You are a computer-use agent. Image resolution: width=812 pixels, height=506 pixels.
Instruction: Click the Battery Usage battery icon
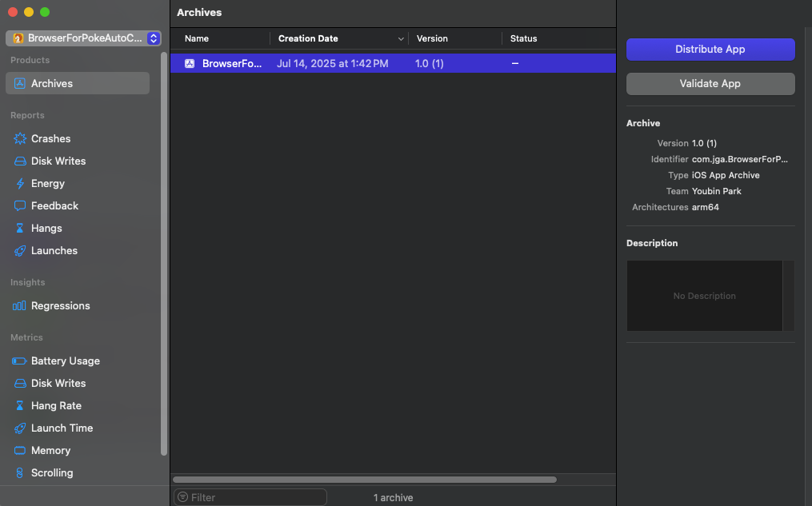tap(19, 361)
